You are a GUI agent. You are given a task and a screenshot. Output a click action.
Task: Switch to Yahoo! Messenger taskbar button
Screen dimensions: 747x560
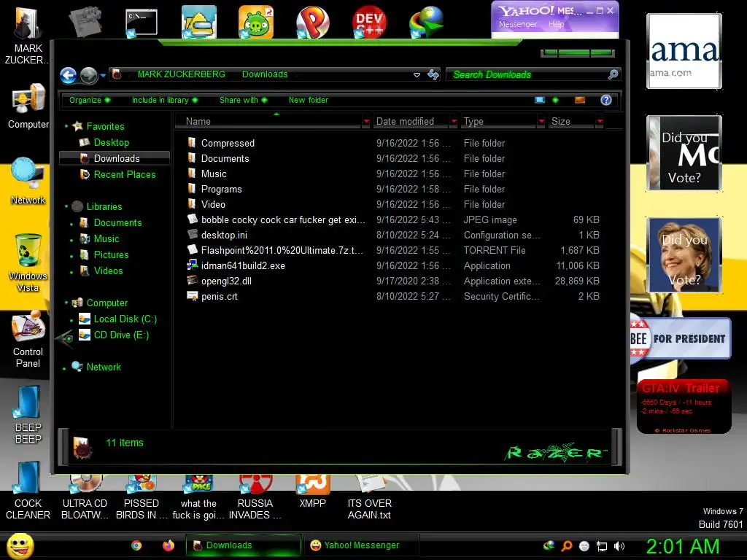pos(360,545)
